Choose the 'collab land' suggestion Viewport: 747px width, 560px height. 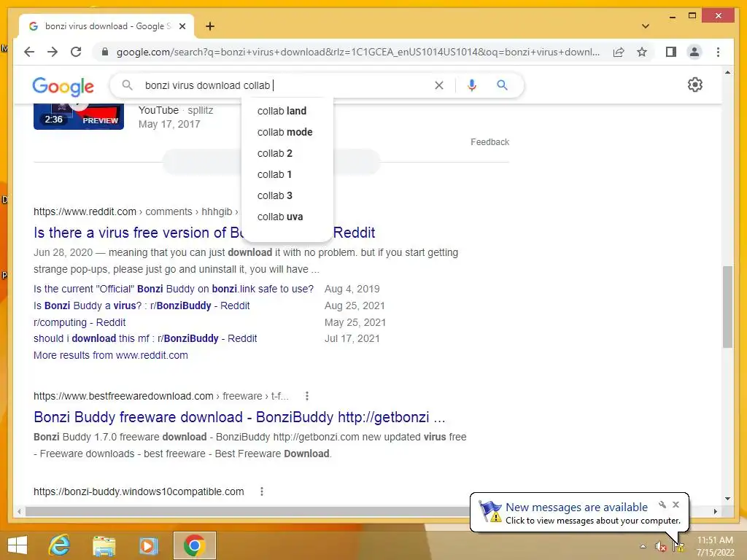click(x=282, y=111)
